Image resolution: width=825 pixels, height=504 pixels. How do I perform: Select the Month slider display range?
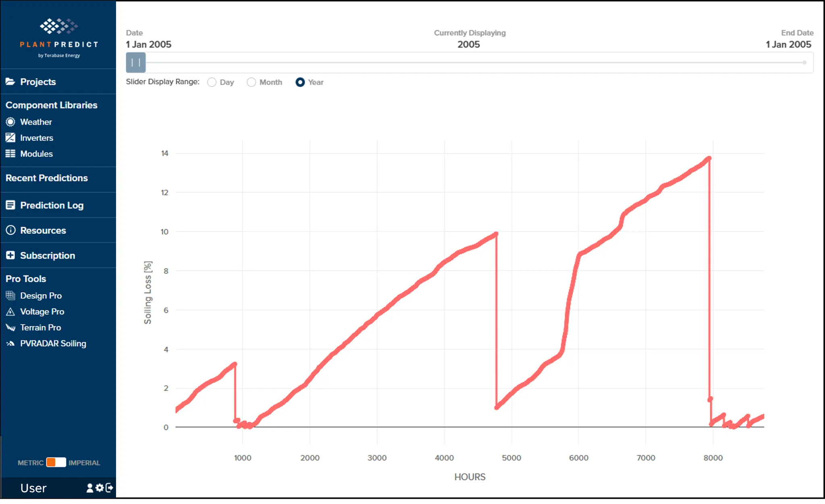[x=251, y=82]
